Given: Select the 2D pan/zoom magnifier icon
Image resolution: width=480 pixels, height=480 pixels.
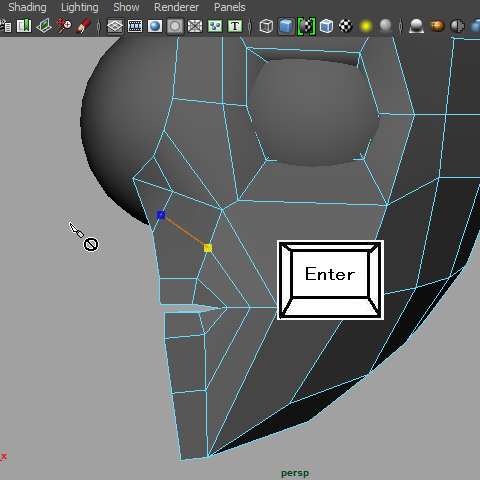Looking at the screenshot, I should 64,26.
